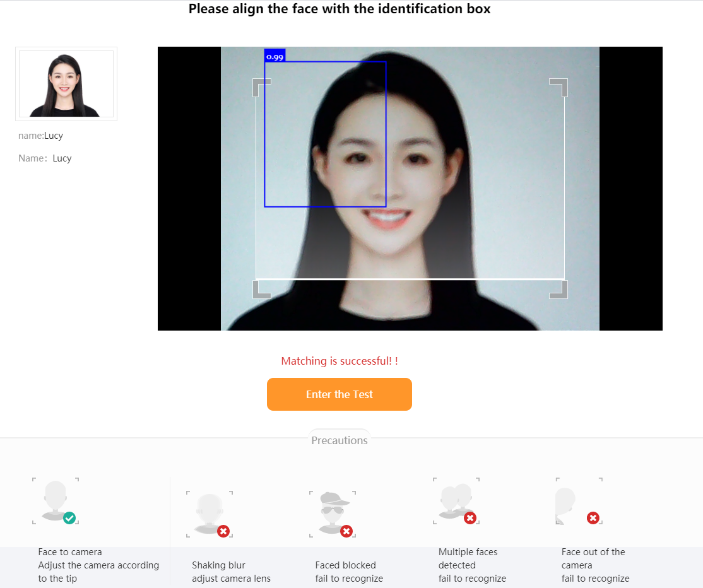Click the 'name:Lucy' label under photo

(x=41, y=136)
